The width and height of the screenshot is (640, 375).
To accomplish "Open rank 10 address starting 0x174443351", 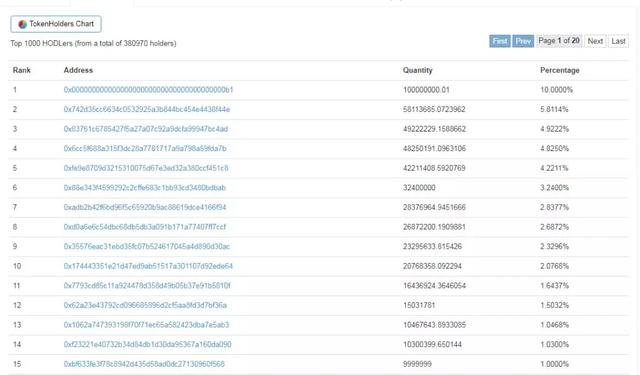I will (x=148, y=266).
